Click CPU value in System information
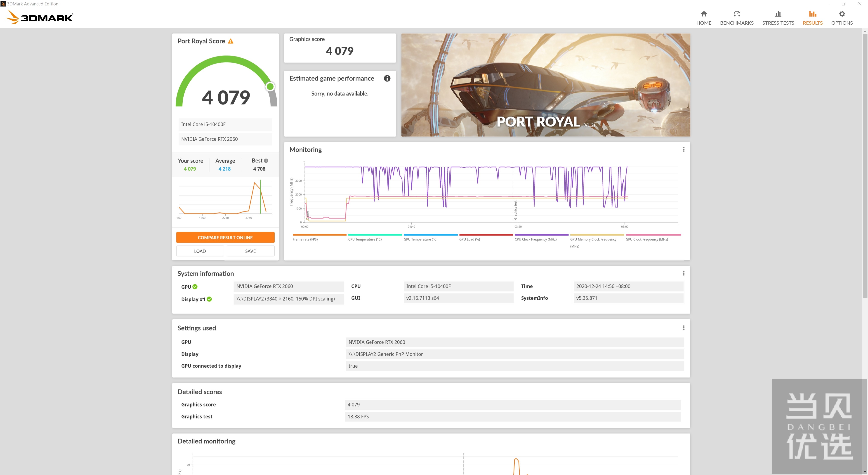The width and height of the screenshot is (868, 475). click(458, 286)
